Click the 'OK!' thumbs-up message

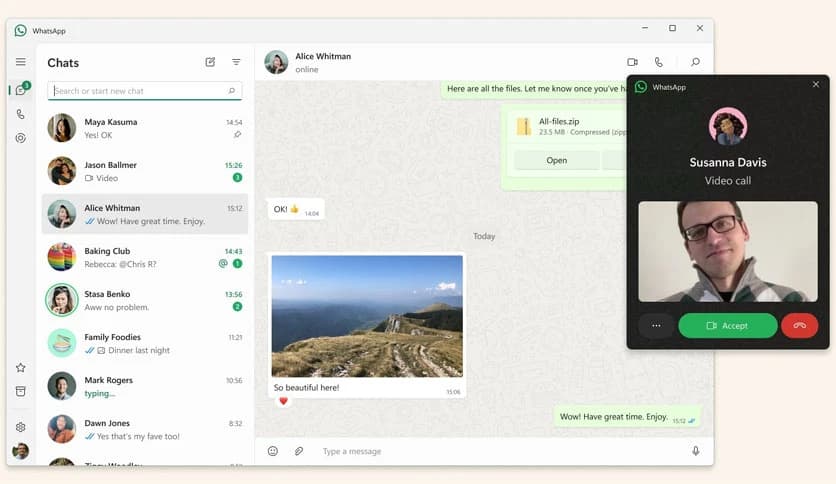pyautogui.click(x=296, y=209)
